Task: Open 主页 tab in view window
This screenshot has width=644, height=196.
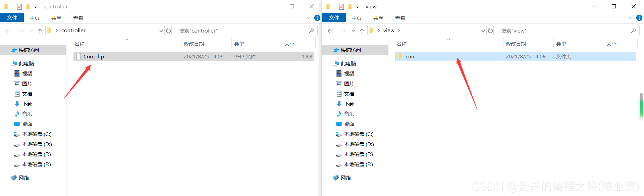Action: 357,18
